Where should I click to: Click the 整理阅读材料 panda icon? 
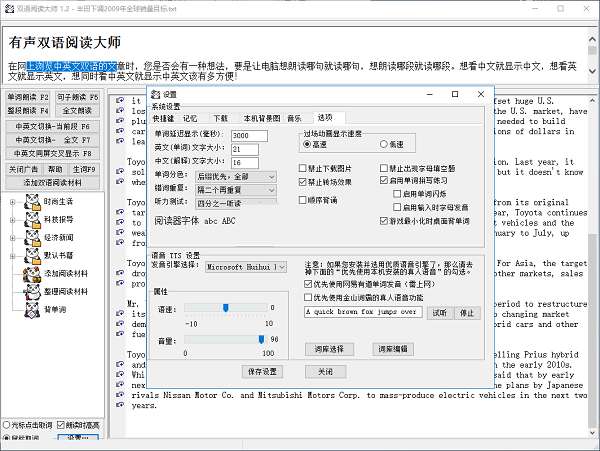point(33,291)
